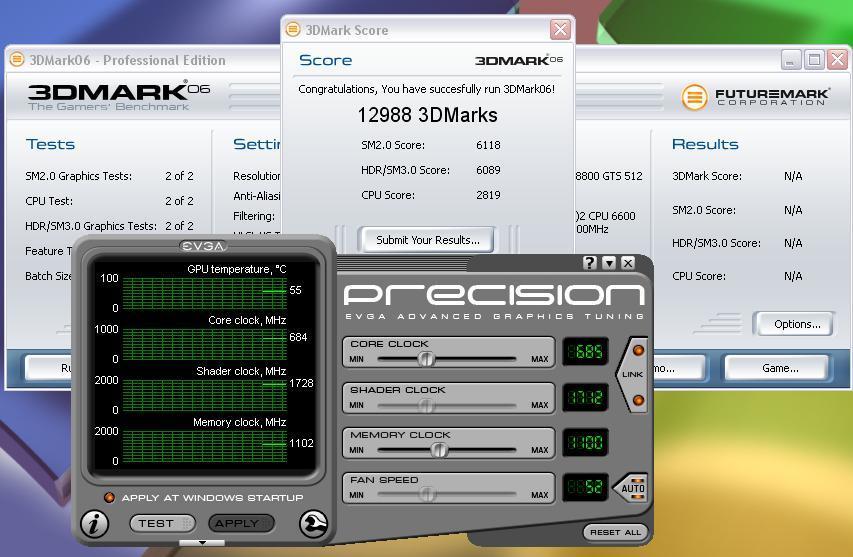Click the 3DMark Score title bar icon
Screen dimensions: 853x557
293,29
